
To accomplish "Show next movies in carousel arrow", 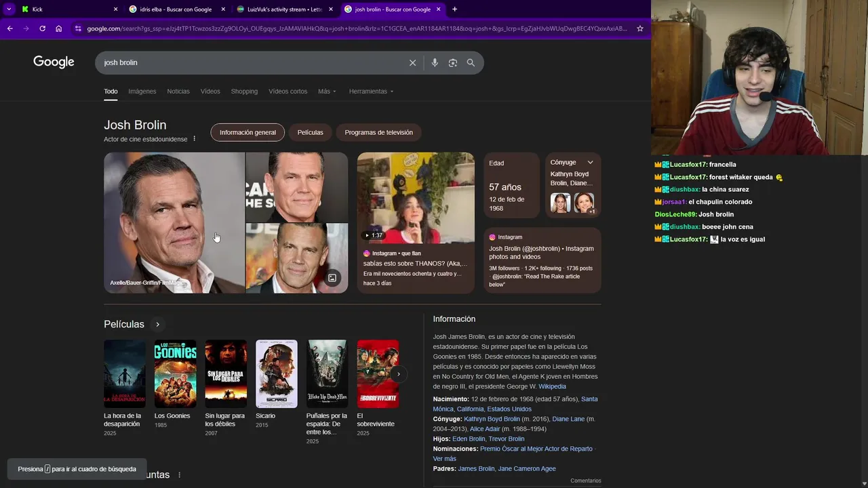I will click(x=399, y=374).
